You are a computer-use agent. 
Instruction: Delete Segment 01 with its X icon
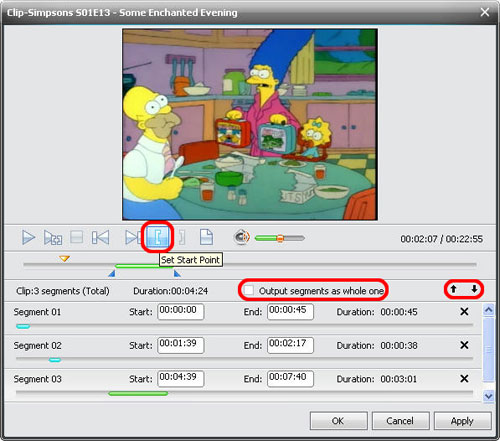coord(464,312)
